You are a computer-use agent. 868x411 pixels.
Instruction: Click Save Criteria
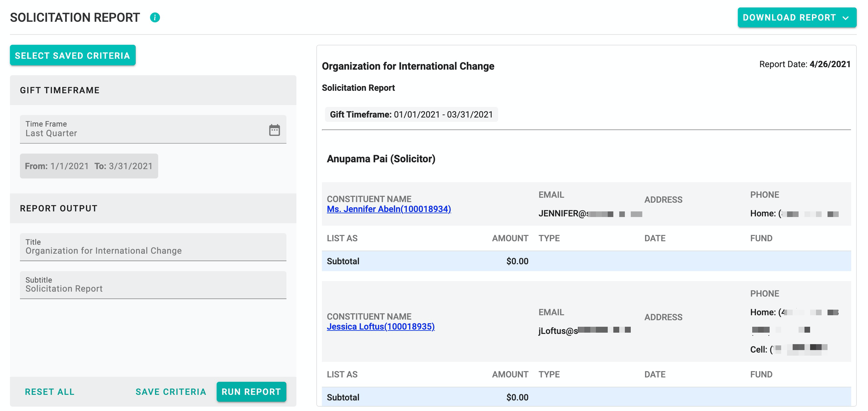click(171, 392)
